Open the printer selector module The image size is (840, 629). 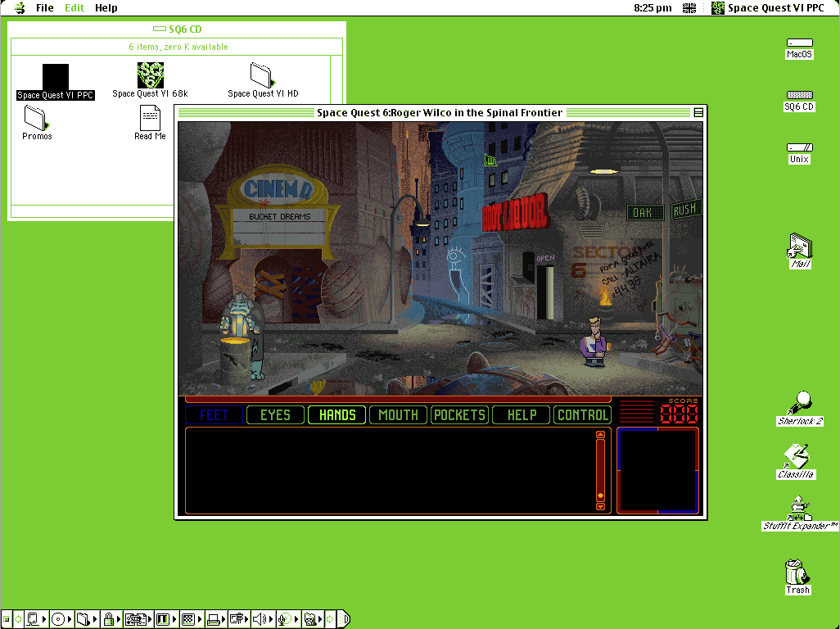(216, 619)
